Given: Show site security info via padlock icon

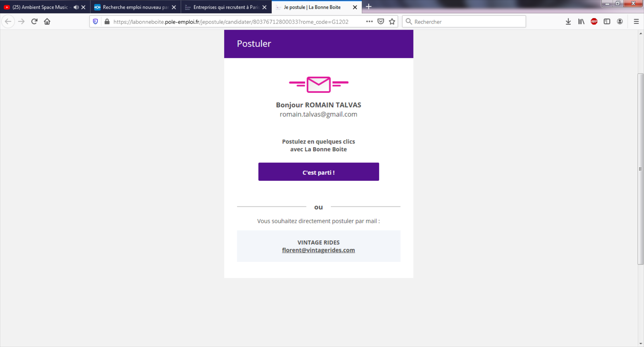Looking at the screenshot, I should 107,21.
